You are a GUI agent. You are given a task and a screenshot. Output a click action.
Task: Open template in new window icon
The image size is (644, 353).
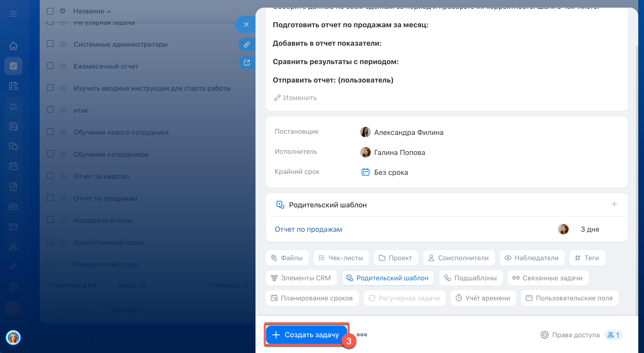(247, 62)
